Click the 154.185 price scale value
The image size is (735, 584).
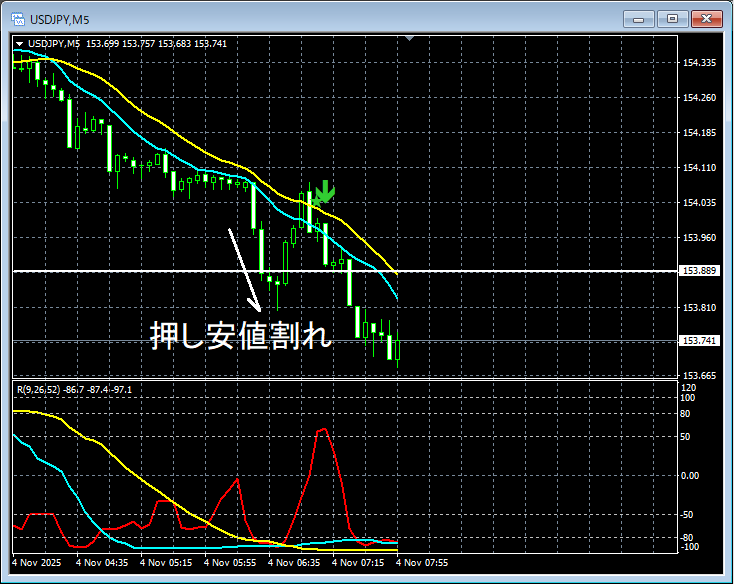tap(699, 133)
